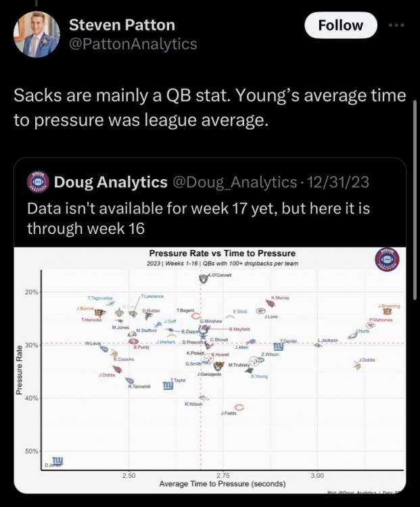Open the Steven Patton display name link
The image size is (420, 507).
tap(122, 25)
